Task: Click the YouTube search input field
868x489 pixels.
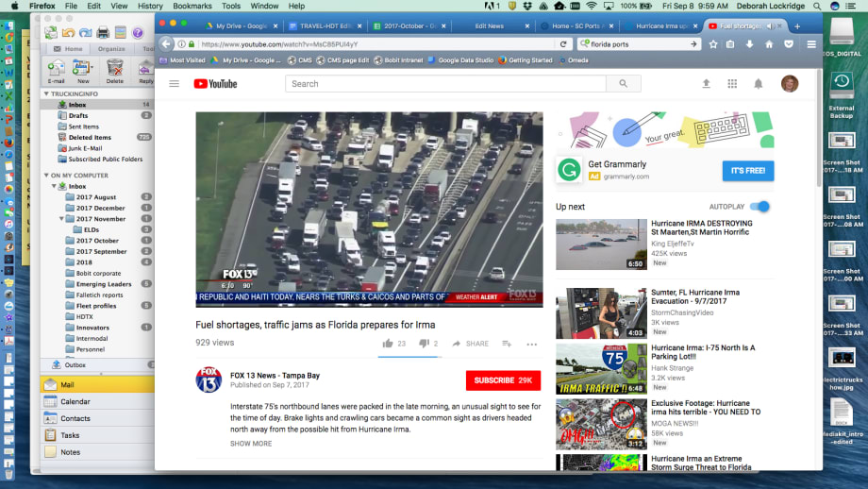Action: [445, 84]
